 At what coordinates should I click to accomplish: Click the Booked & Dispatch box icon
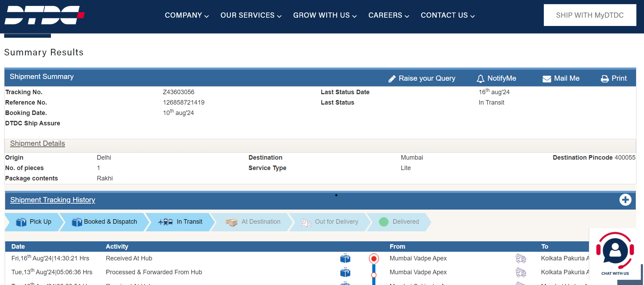77,222
